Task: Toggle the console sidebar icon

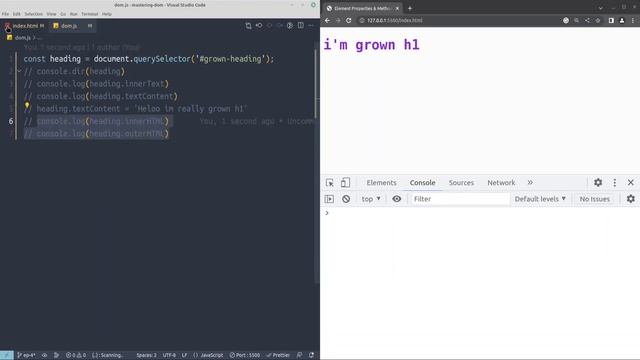Action: pos(329,199)
